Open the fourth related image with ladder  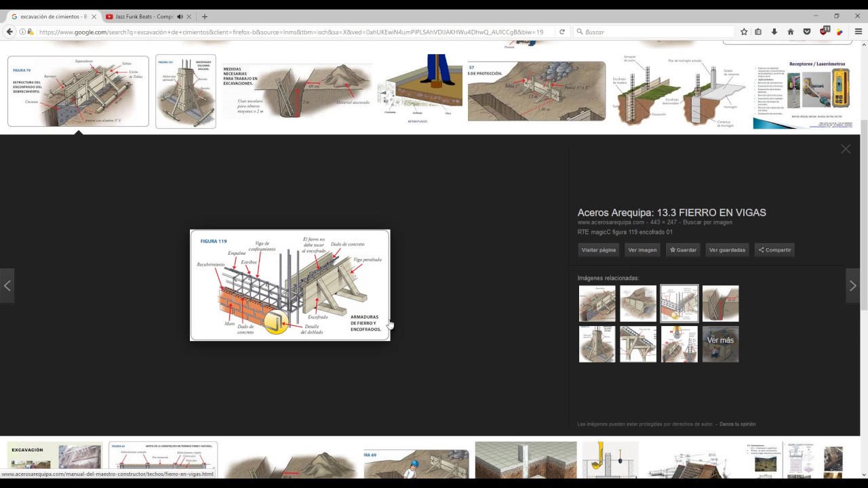pos(721,304)
